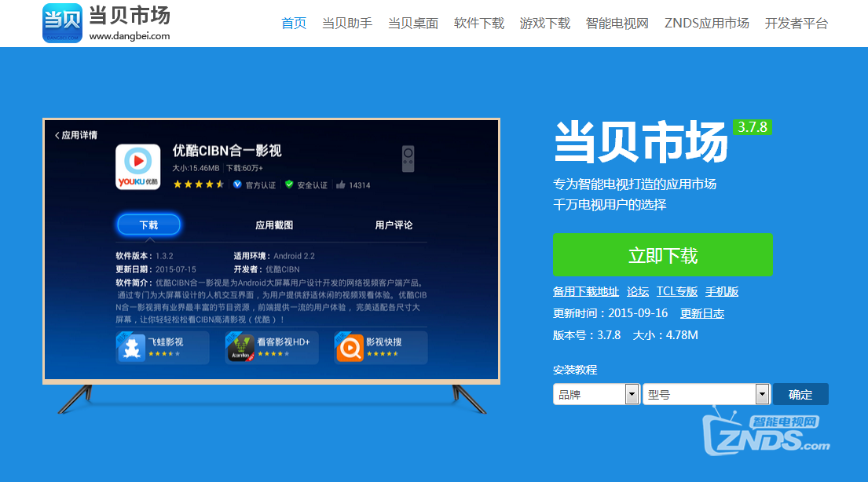868x482 pixels.
Task: Click the 更新日期：2015-07-15 text
Action: 156,269
